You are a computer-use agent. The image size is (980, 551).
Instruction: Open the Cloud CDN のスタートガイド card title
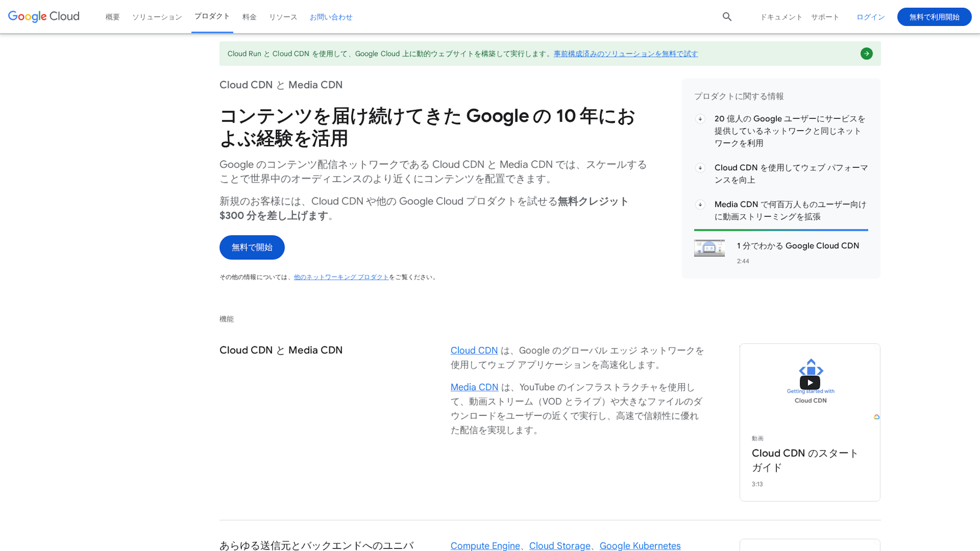click(805, 460)
